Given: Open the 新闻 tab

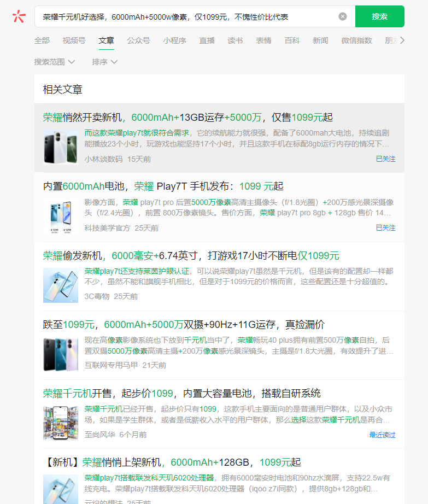Looking at the screenshot, I should pyautogui.click(x=320, y=40).
